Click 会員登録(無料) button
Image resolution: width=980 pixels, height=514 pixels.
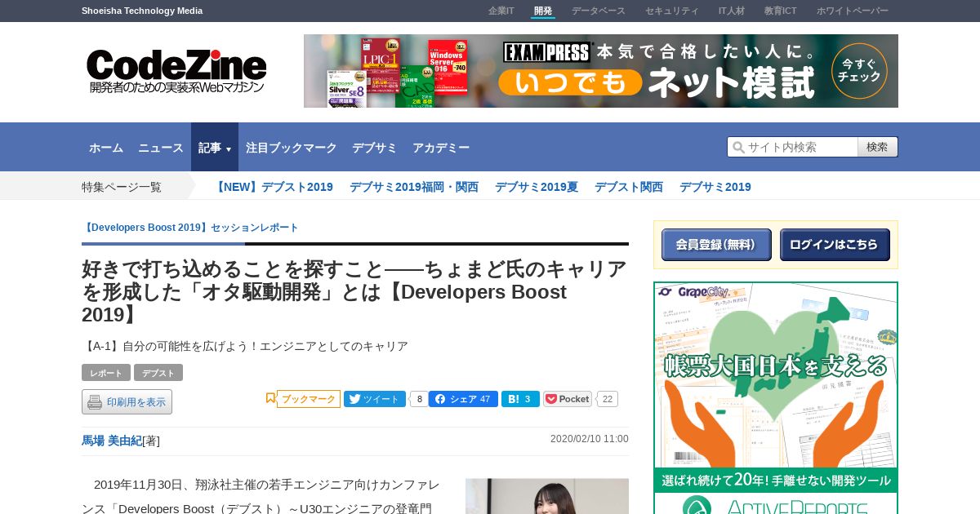coord(716,245)
